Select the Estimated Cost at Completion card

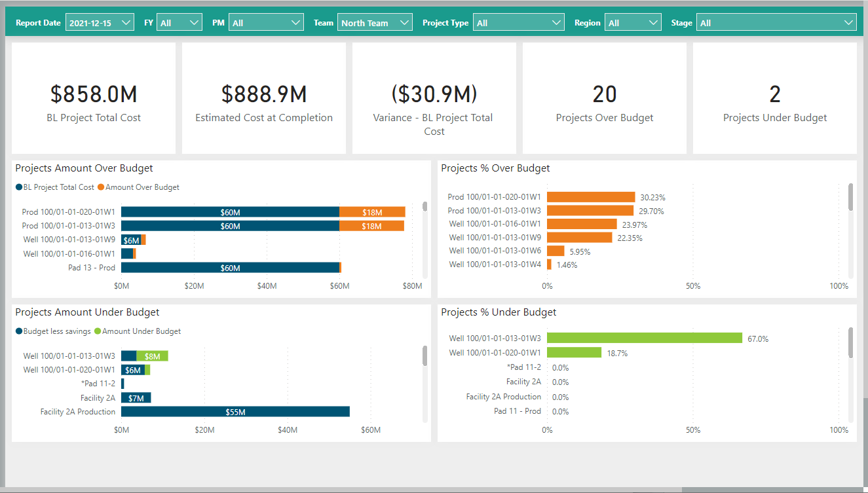pyautogui.click(x=263, y=98)
